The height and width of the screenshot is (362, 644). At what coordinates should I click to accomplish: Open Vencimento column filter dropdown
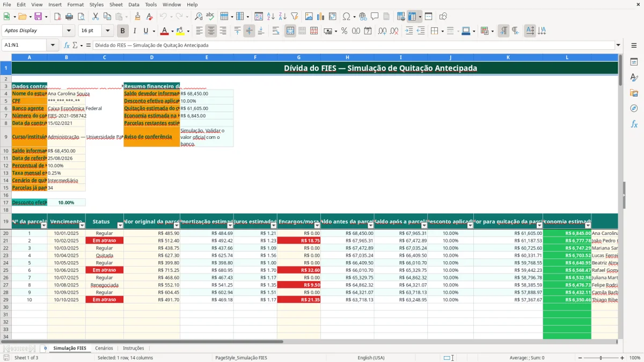pyautogui.click(x=82, y=225)
